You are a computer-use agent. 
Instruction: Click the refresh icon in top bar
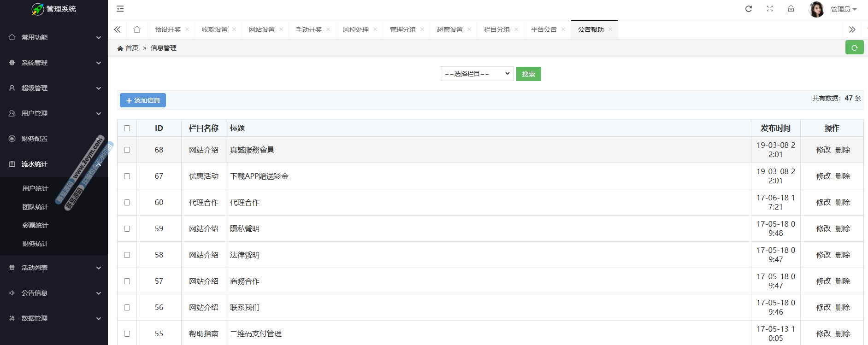pyautogui.click(x=749, y=9)
